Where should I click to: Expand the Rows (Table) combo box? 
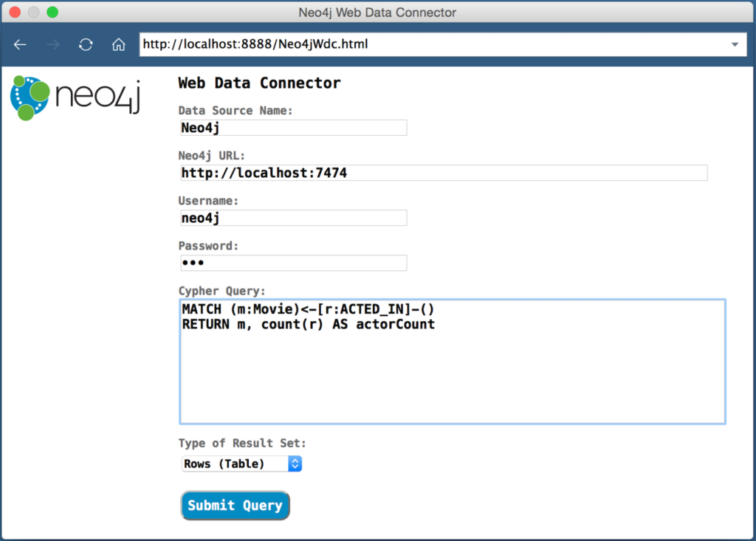240,464
